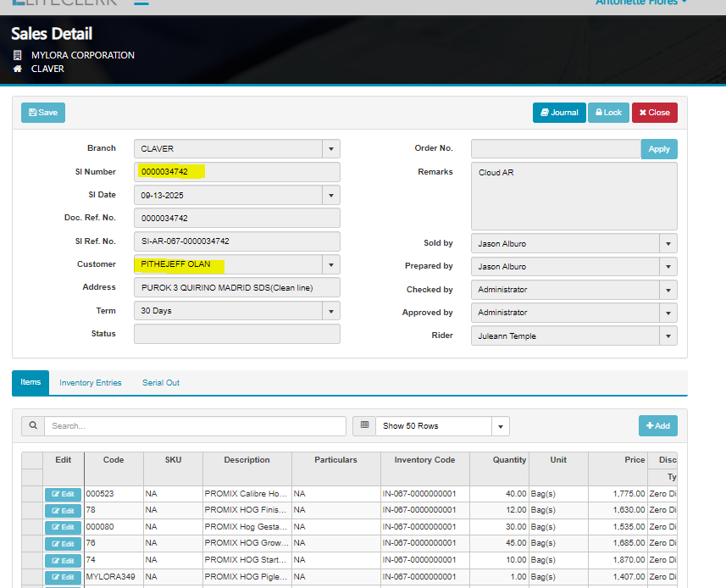Close the Sales Detail form
The height and width of the screenshot is (588, 726).
[x=654, y=113]
